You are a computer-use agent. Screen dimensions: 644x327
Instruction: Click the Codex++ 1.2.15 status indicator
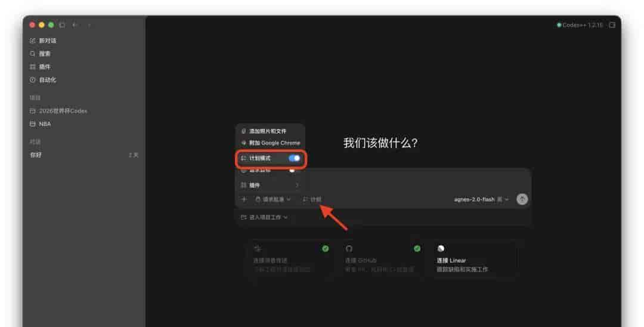(580, 25)
